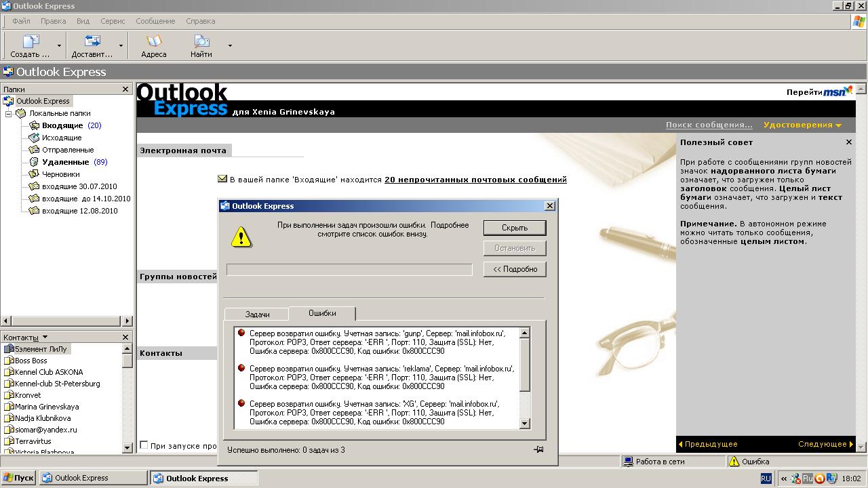Click the folder tree horizontal scrollbar
The image size is (868, 488).
coord(67,321)
